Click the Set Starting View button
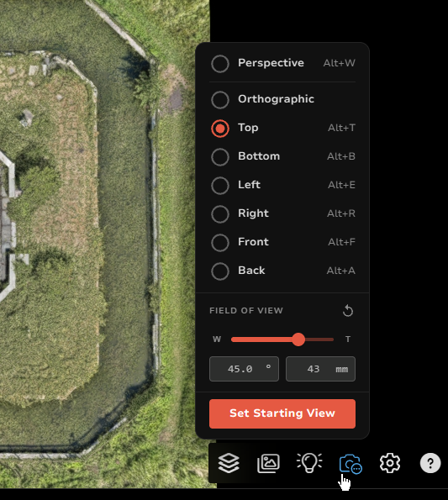This screenshot has width=448, height=500. click(282, 413)
